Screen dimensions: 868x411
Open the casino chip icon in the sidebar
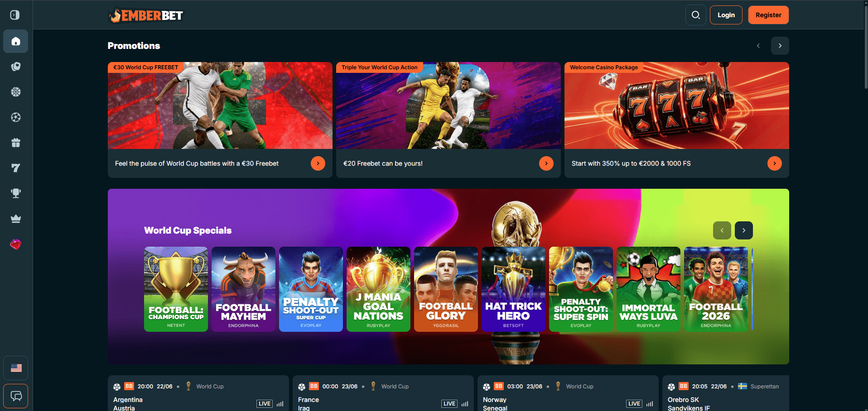click(x=16, y=92)
